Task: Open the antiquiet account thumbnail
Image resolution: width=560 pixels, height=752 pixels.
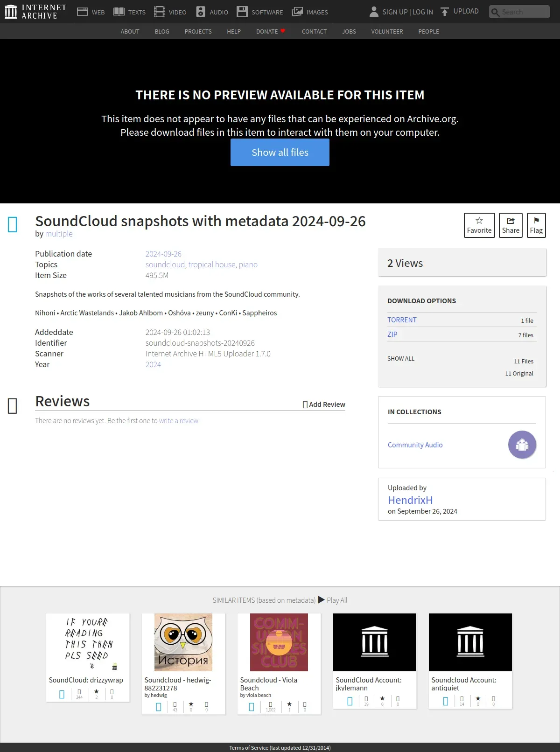Action: pos(470,642)
